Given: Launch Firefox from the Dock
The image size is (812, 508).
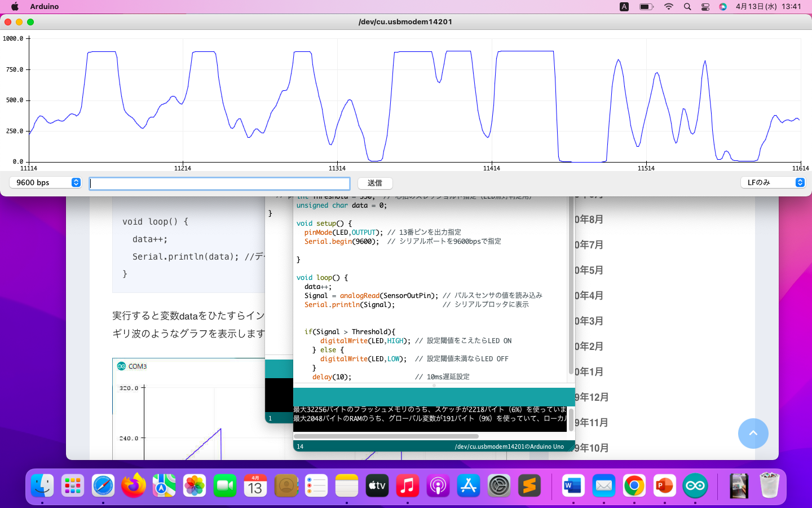Looking at the screenshot, I should point(134,485).
